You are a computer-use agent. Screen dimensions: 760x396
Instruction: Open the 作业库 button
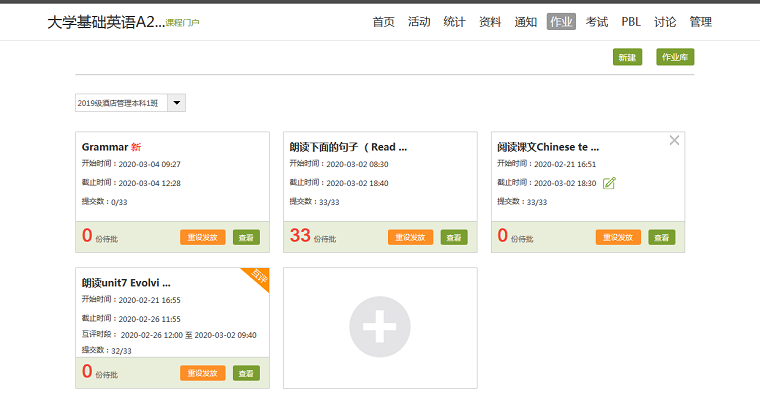point(675,57)
